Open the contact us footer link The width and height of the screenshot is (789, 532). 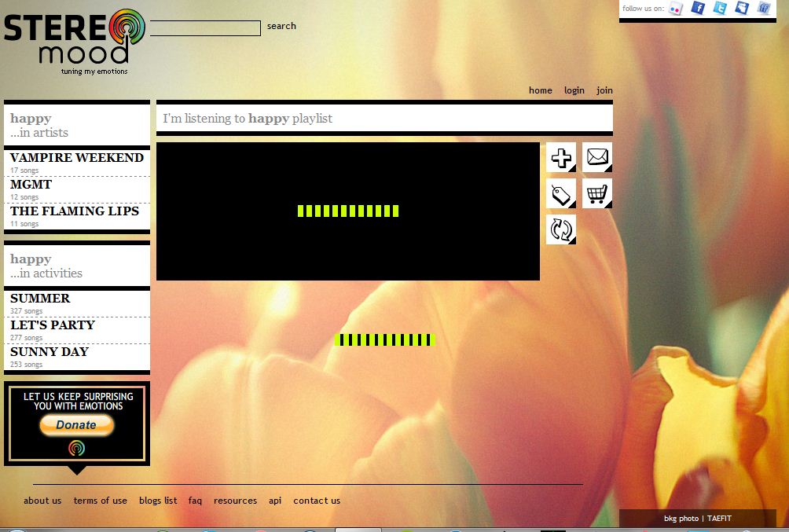tap(317, 501)
